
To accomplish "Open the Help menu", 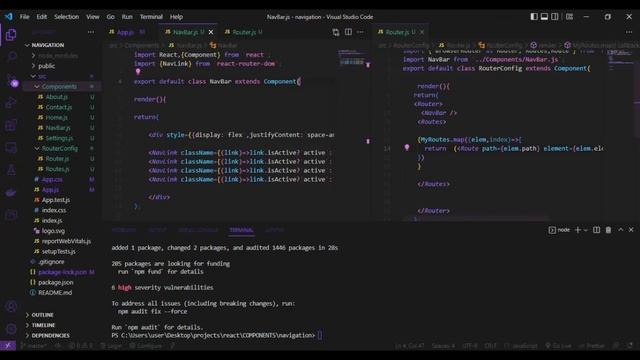I will (176, 17).
